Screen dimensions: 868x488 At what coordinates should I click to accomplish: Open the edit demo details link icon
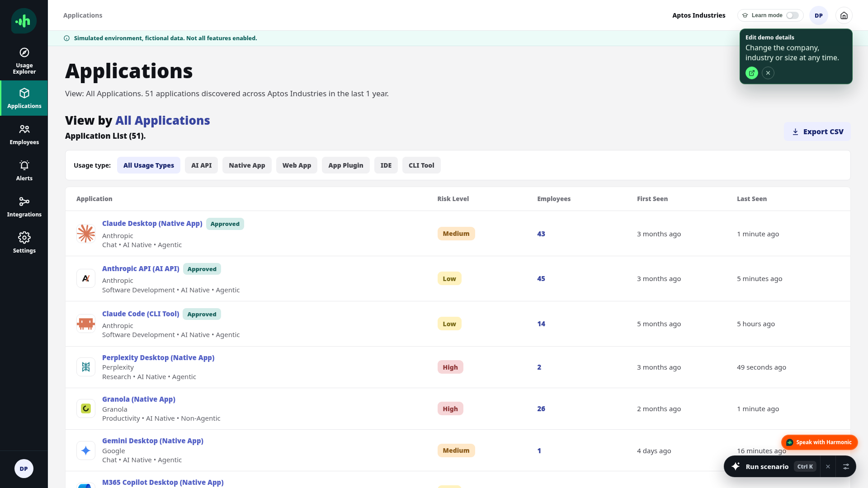[752, 73]
